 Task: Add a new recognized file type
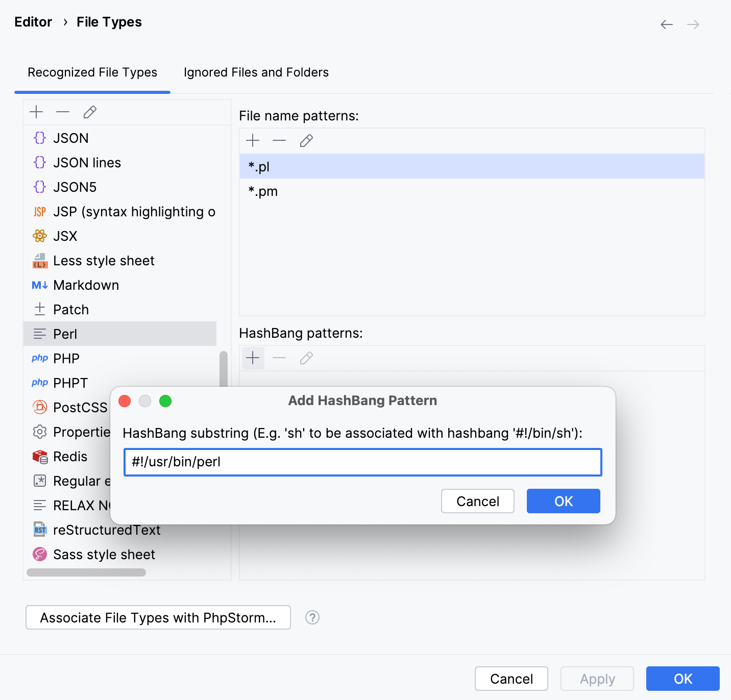[36, 112]
